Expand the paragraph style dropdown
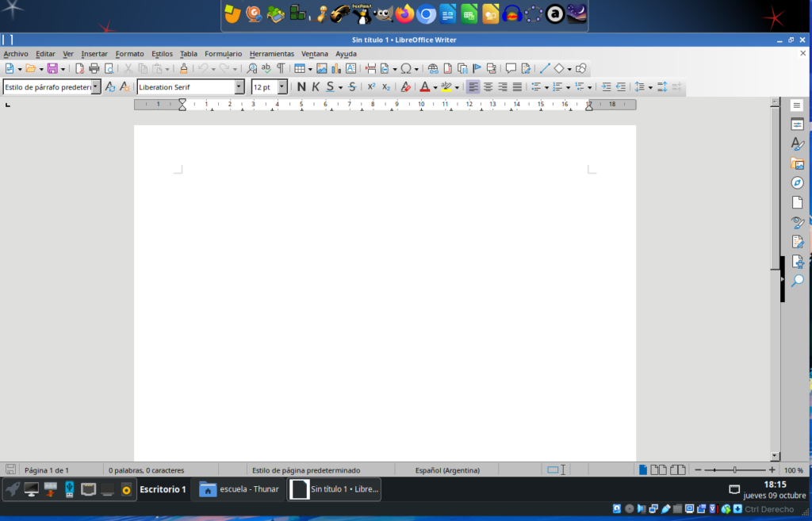 (x=96, y=87)
